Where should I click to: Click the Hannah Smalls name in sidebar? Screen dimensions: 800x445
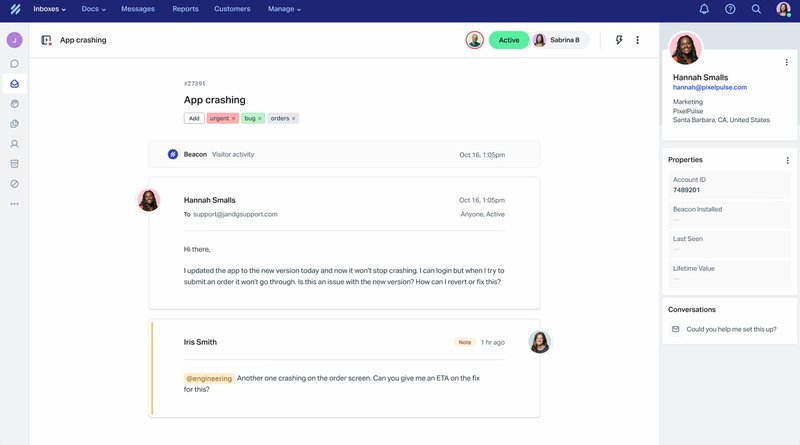tap(700, 78)
